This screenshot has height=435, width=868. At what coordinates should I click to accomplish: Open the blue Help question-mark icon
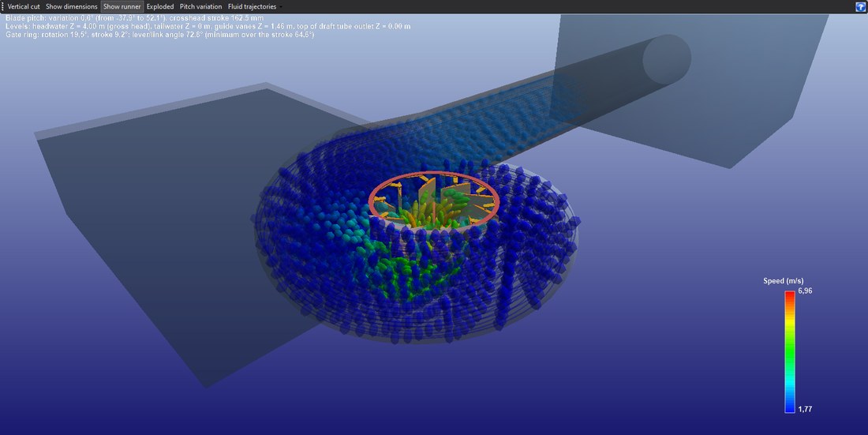click(859, 6)
